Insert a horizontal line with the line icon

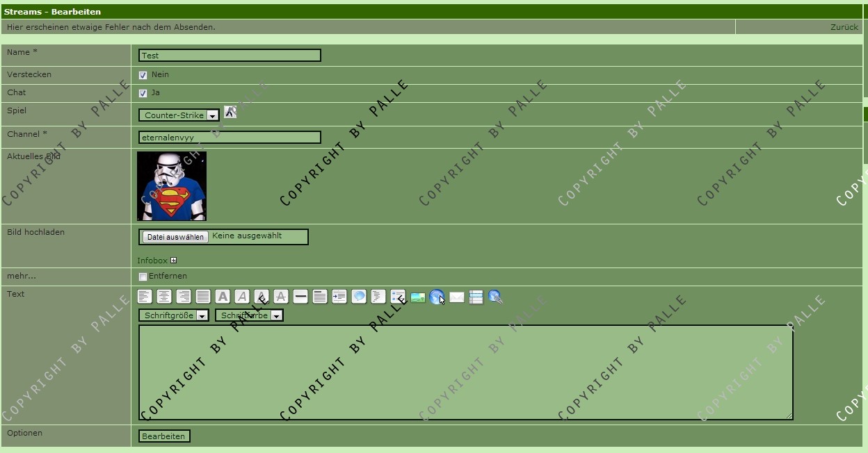click(x=300, y=297)
